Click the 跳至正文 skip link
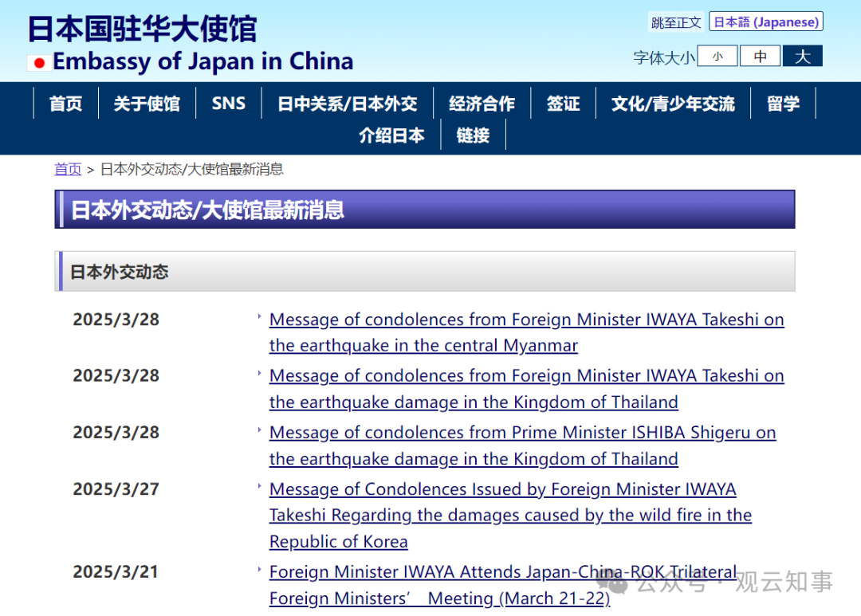 [x=675, y=22]
